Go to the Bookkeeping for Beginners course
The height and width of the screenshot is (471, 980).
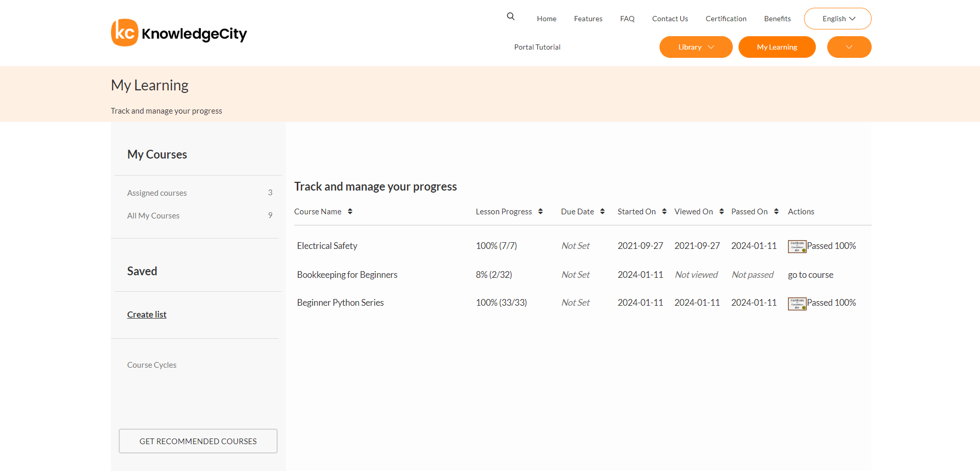tap(810, 274)
